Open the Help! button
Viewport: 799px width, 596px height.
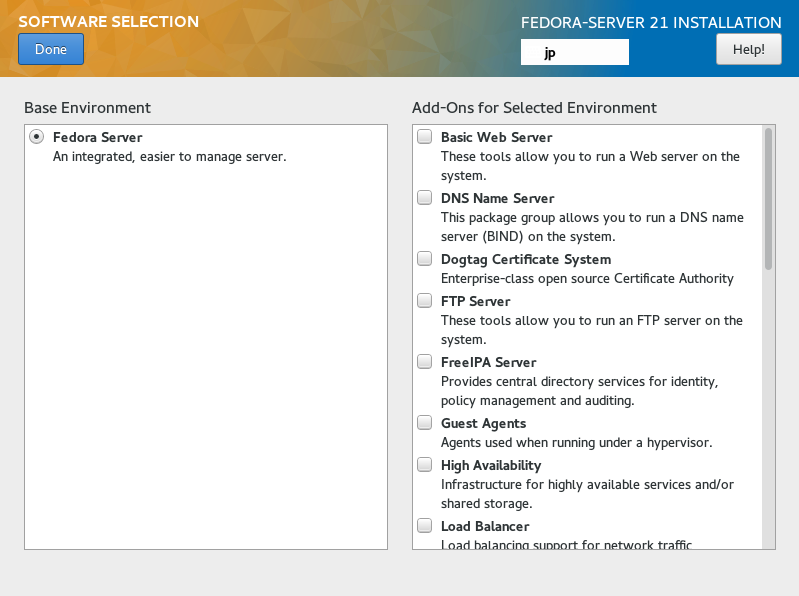click(x=749, y=49)
